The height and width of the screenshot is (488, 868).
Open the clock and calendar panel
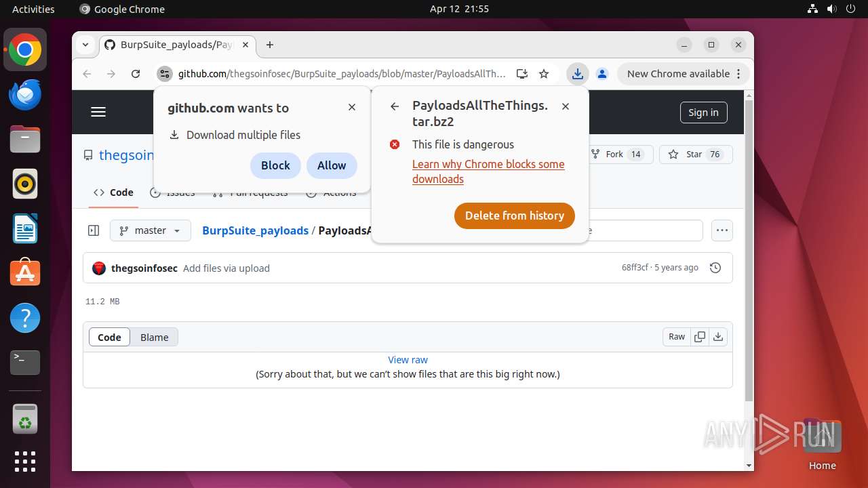pyautogui.click(x=459, y=9)
